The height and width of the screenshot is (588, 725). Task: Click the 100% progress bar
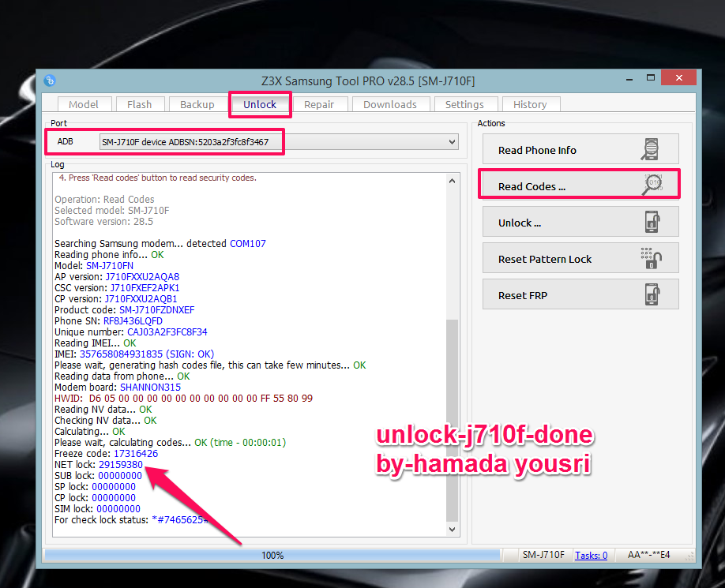(x=272, y=555)
